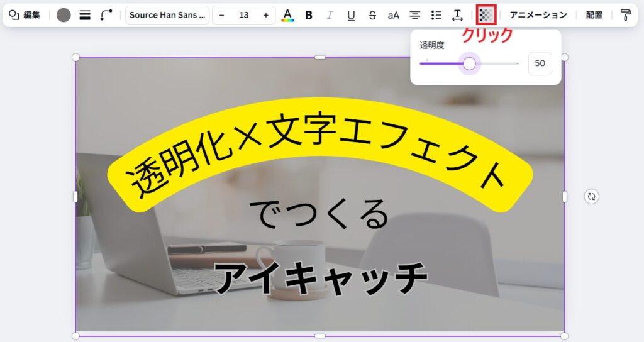Open the アニメーション panel
The width and height of the screenshot is (644, 342).
click(x=538, y=15)
